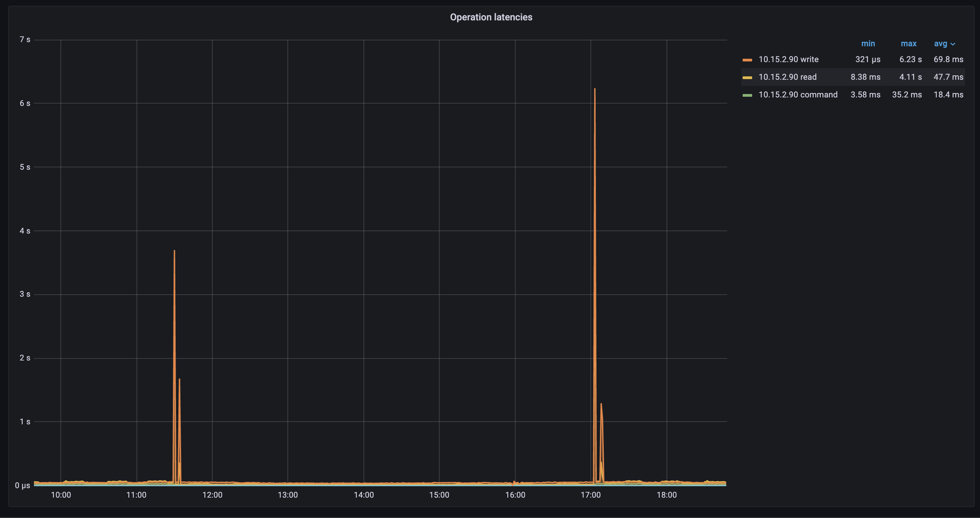980x518 pixels.
Task: Toggle visibility of 10.15.2.90 write series
Action: (x=788, y=59)
